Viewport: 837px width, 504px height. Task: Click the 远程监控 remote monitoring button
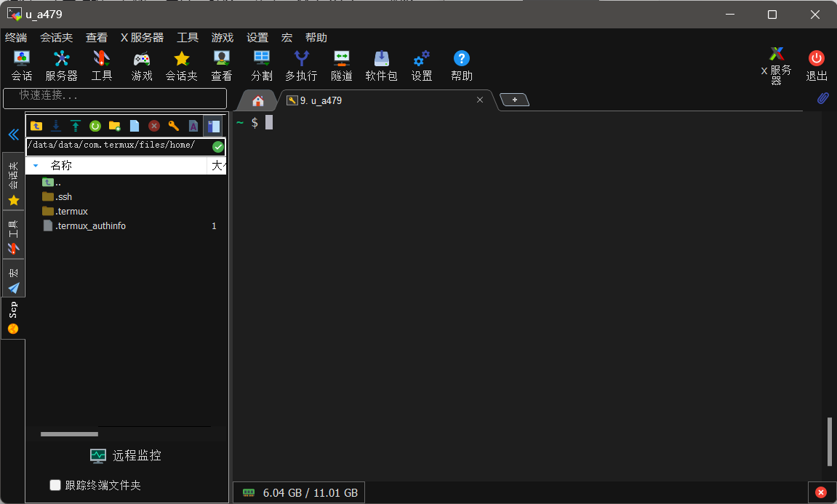(x=126, y=456)
